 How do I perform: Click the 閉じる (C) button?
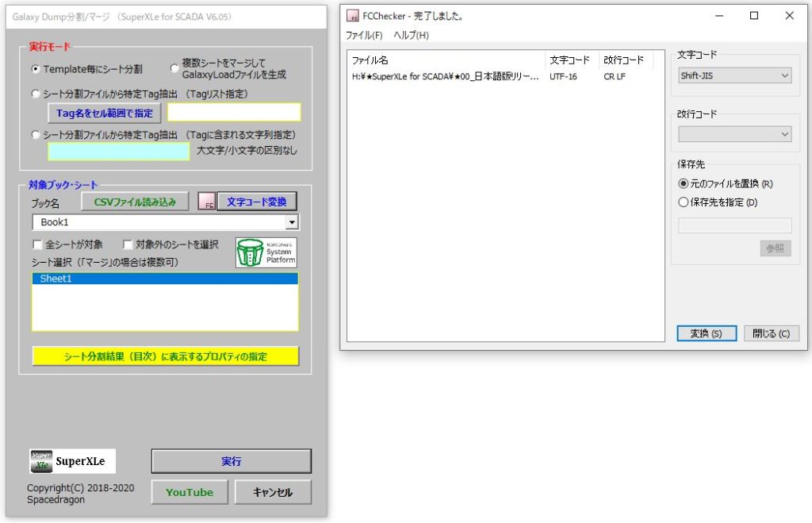click(x=772, y=333)
